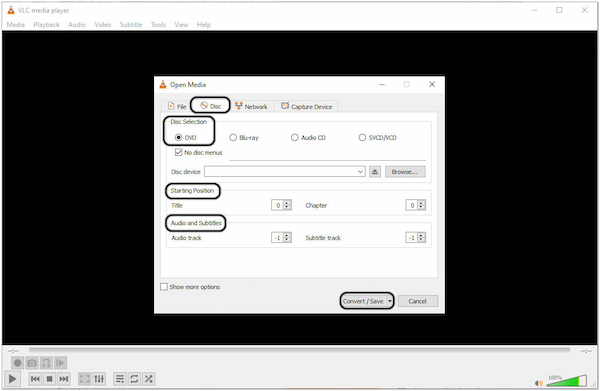Click the Play button in VLC controls
This screenshot has width=600, height=391.
click(12, 379)
